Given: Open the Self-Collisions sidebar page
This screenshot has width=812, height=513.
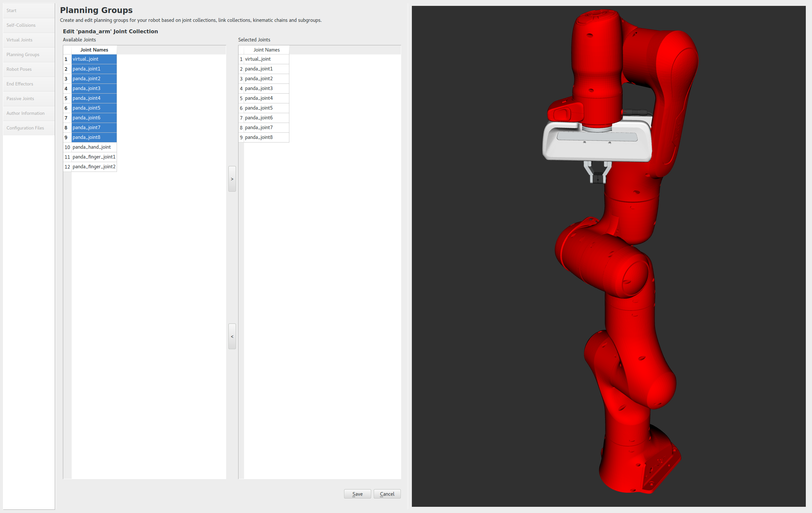Looking at the screenshot, I should click(x=21, y=25).
